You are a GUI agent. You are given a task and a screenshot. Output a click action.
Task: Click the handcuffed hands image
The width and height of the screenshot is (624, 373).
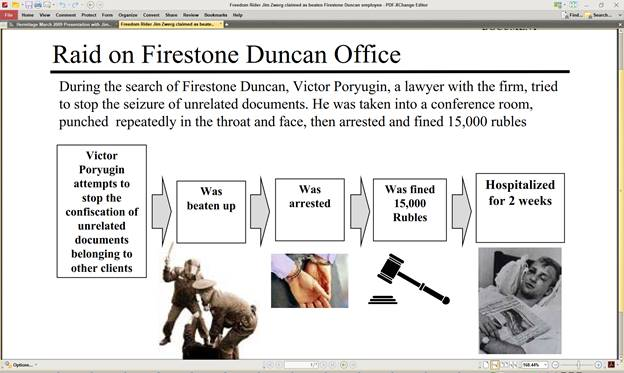pos(310,281)
